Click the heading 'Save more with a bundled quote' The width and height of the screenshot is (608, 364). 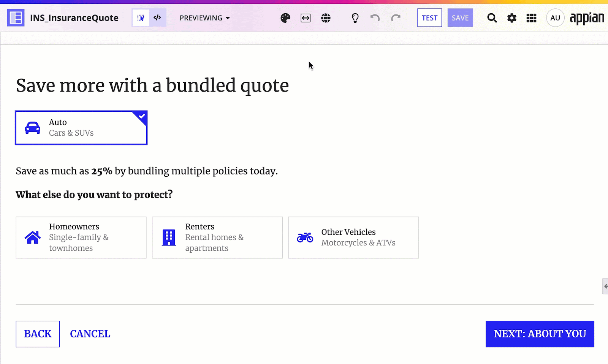click(152, 85)
